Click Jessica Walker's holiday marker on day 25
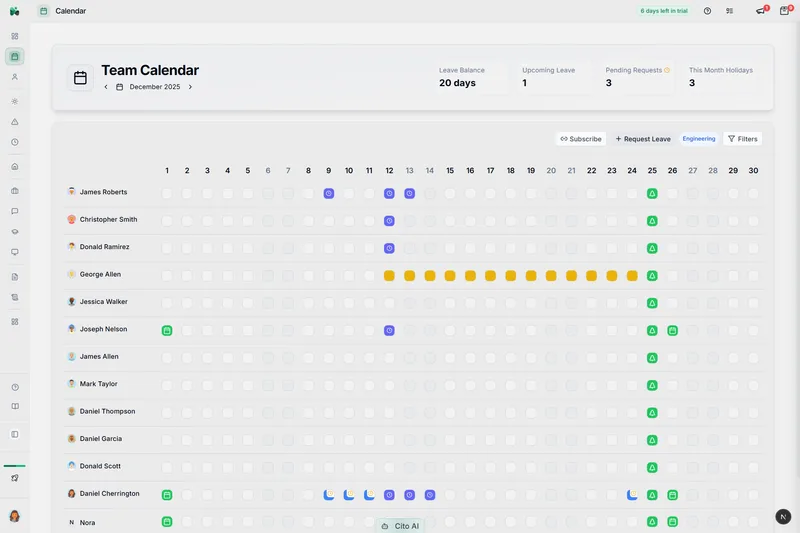Viewport: 800px width, 533px height. (x=652, y=303)
